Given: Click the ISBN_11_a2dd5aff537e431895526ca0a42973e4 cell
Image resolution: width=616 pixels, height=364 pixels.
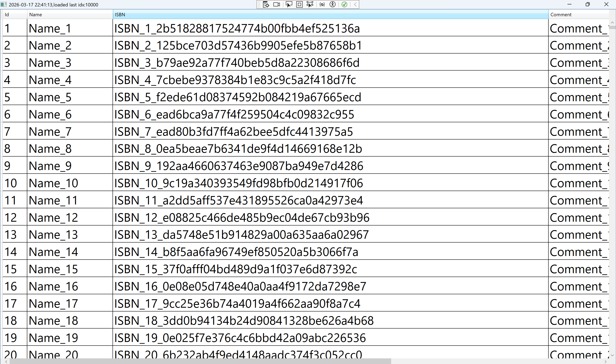Looking at the screenshot, I should pos(331,200).
